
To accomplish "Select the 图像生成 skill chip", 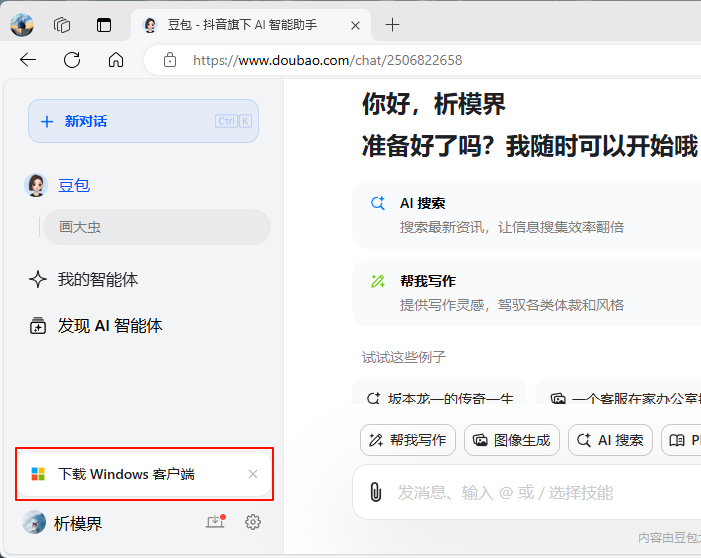I will click(x=512, y=440).
